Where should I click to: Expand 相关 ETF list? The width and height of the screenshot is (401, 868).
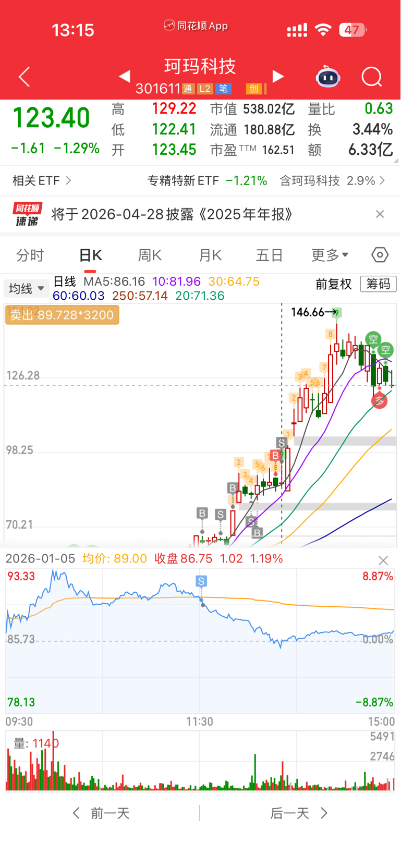pos(42,181)
